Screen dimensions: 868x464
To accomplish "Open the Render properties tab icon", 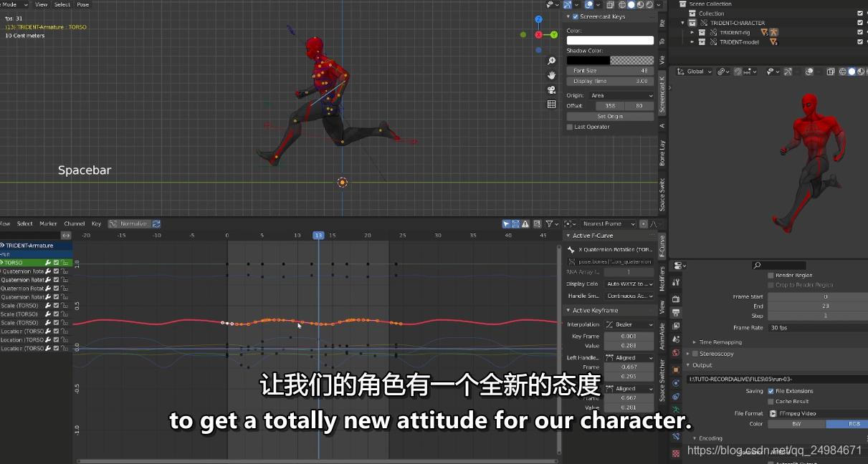I will (675, 299).
